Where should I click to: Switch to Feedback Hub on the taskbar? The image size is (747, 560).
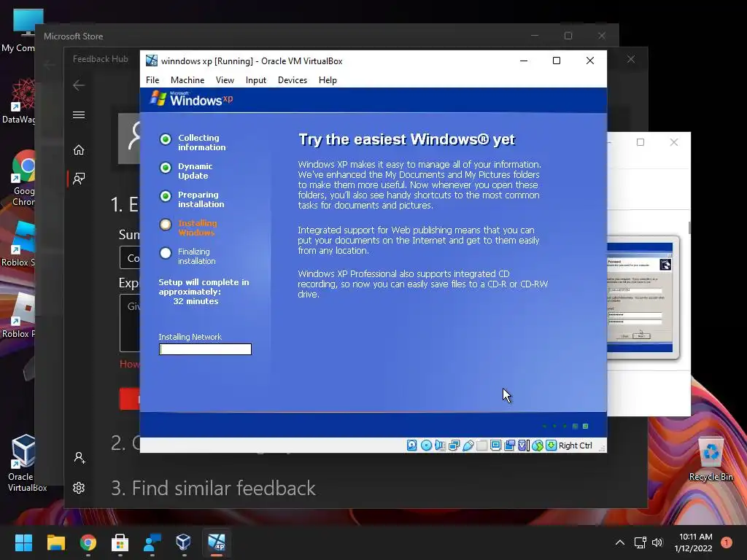pyautogui.click(x=152, y=542)
